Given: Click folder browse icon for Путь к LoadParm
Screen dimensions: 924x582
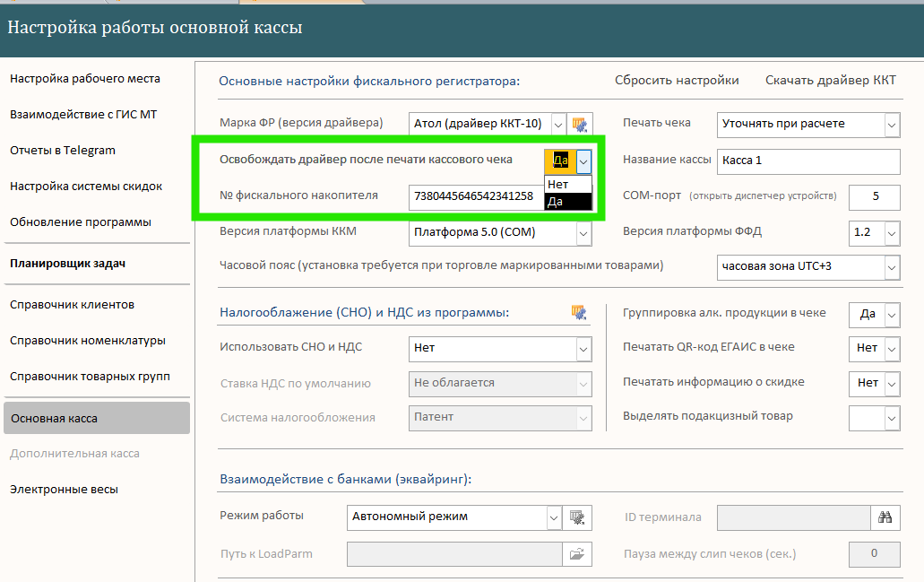Looking at the screenshot, I should point(577,554).
